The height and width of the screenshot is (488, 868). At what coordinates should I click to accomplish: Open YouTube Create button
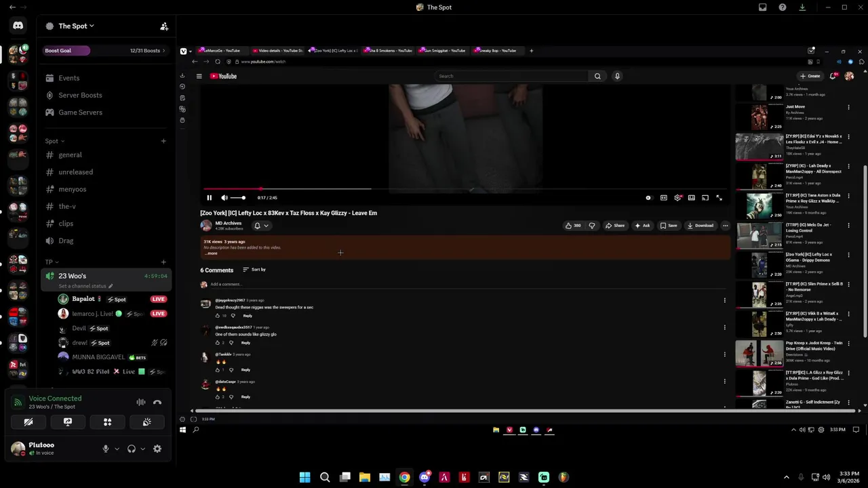click(x=810, y=76)
